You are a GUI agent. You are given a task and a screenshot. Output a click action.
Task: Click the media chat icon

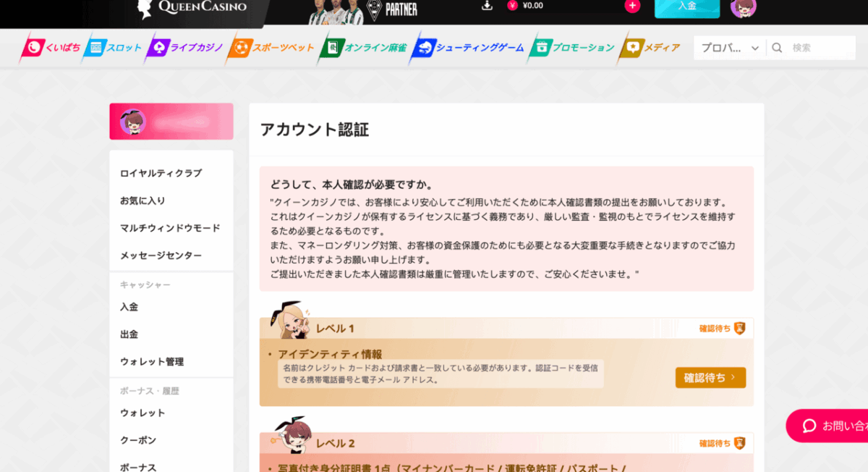click(x=632, y=48)
